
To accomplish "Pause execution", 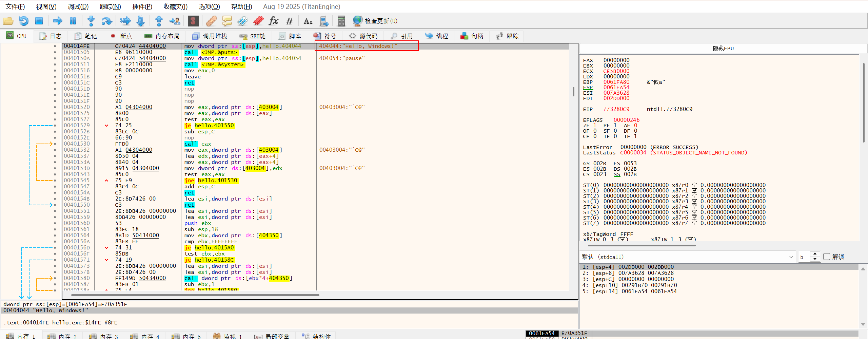I will pyautogui.click(x=73, y=21).
